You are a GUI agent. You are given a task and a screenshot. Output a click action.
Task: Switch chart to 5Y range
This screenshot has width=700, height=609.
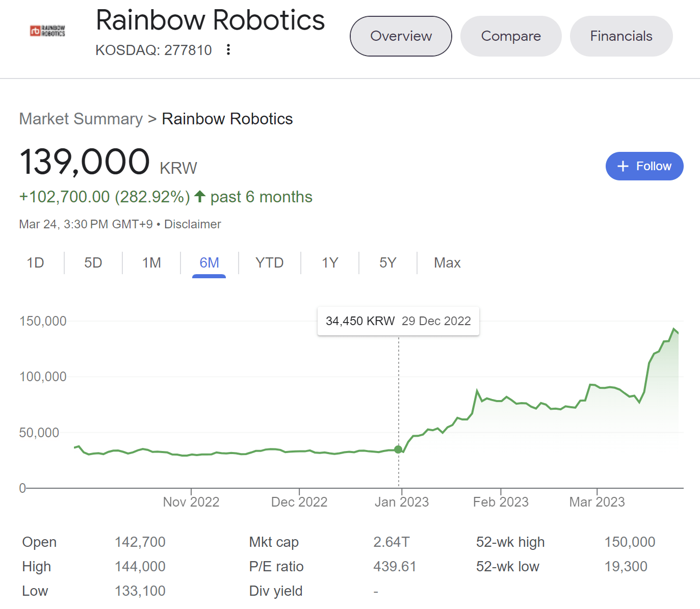tap(387, 263)
